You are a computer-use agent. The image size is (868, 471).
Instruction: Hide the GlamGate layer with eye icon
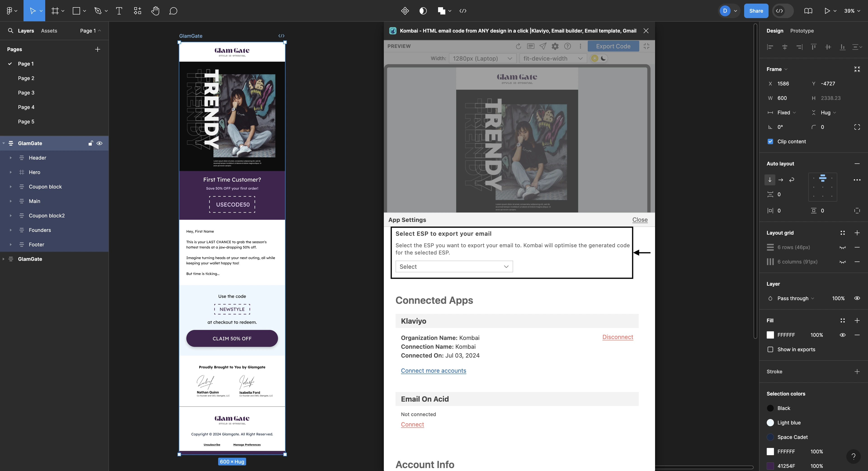pos(99,143)
